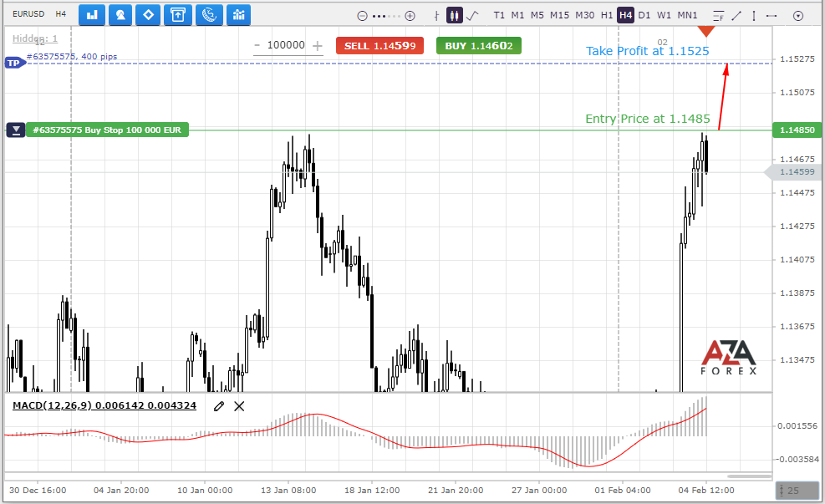Select the M15 timeframe
The width and height of the screenshot is (825, 504).
click(559, 15)
